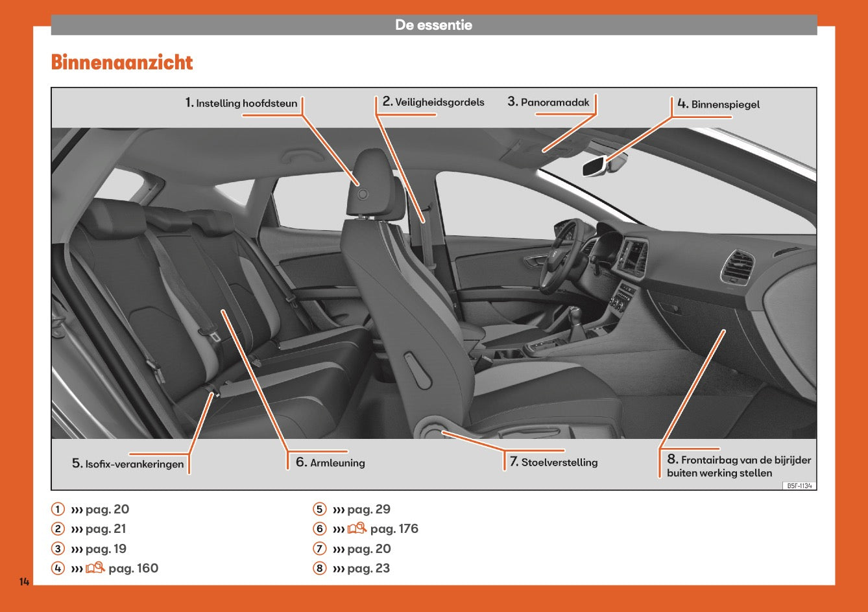Select the '7. Stoelverstelling' label
Screen dimensions: 868x612
[553, 462]
